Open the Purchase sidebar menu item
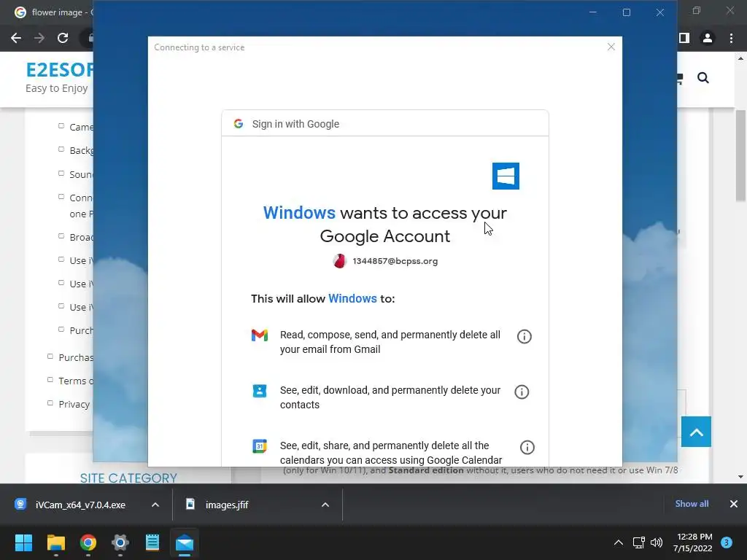The image size is (747, 560). (76, 357)
